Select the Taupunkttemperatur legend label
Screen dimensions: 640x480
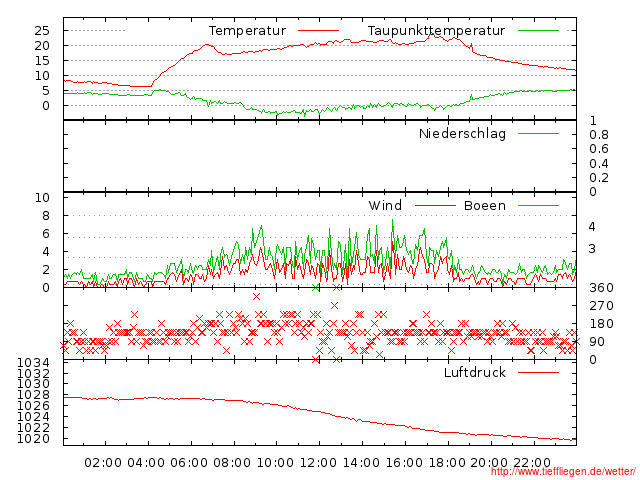pyautogui.click(x=436, y=31)
